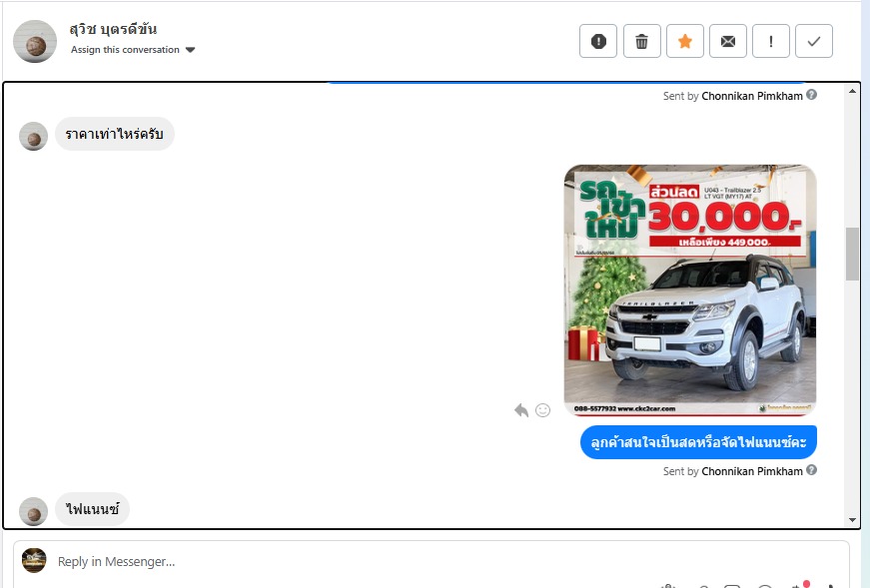Delete conversation with trash icon

pyautogui.click(x=642, y=41)
